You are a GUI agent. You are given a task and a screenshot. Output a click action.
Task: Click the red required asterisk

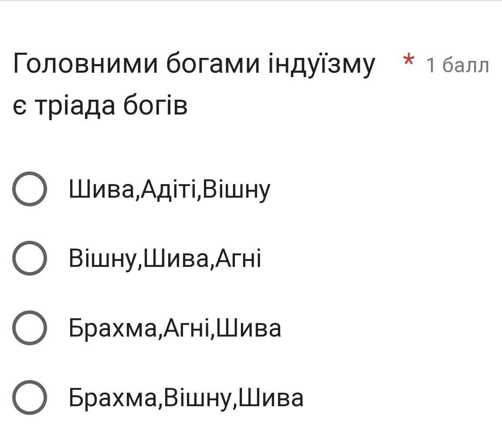[x=408, y=61]
